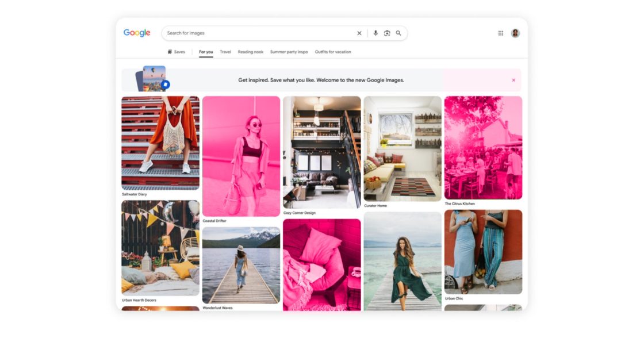Open the Summer party inspo tab

pyautogui.click(x=289, y=52)
